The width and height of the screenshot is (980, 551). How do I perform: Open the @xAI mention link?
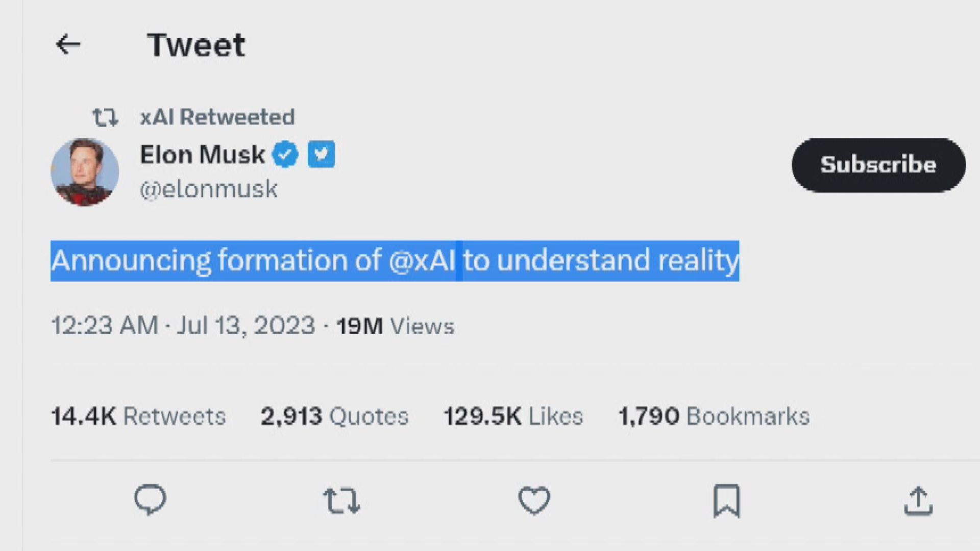(422, 260)
